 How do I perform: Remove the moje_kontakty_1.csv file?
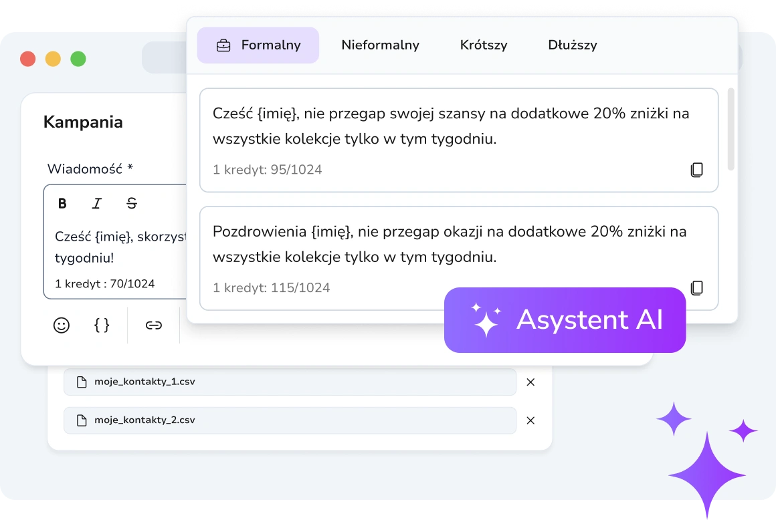pyautogui.click(x=530, y=382)
